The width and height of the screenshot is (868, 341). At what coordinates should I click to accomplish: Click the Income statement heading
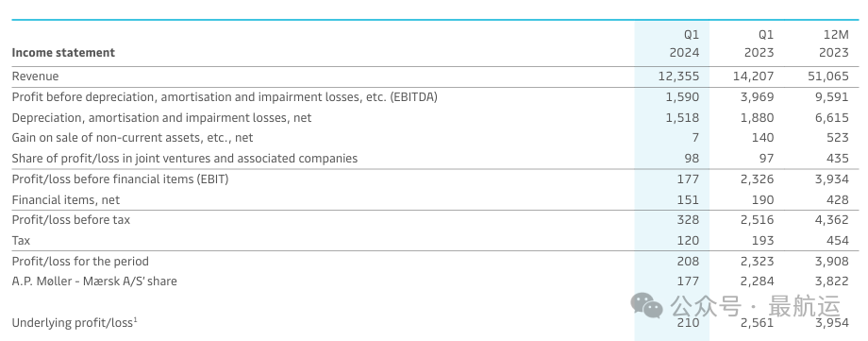click(63, 53)
